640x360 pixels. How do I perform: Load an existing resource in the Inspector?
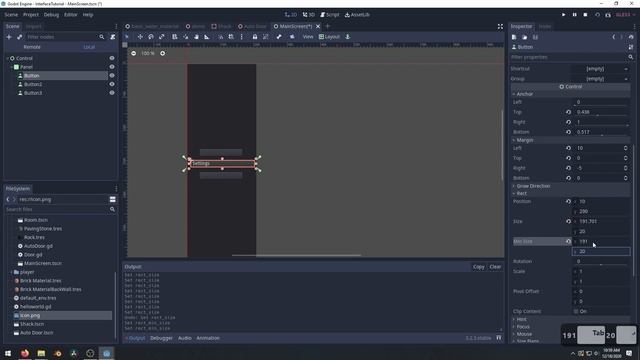click(525, 37)
